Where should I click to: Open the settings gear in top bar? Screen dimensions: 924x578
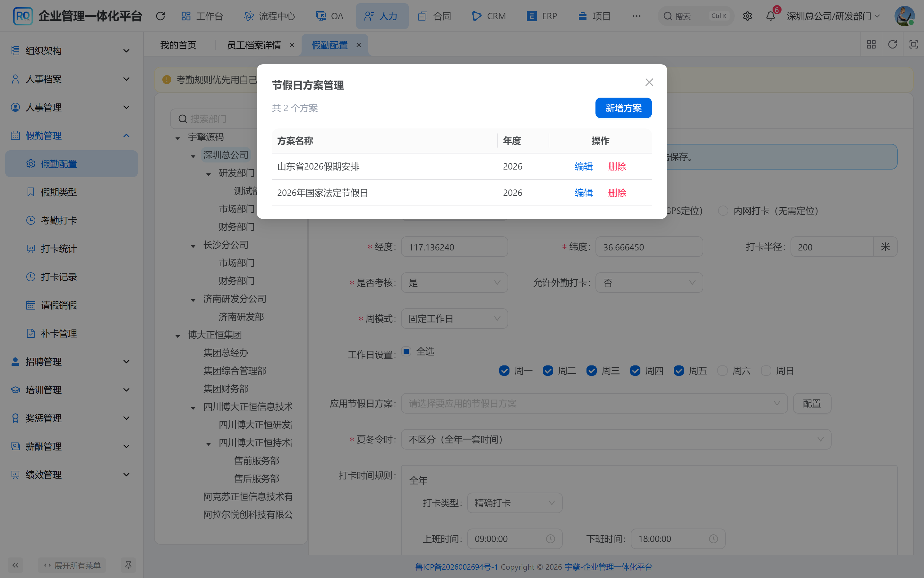747,16
